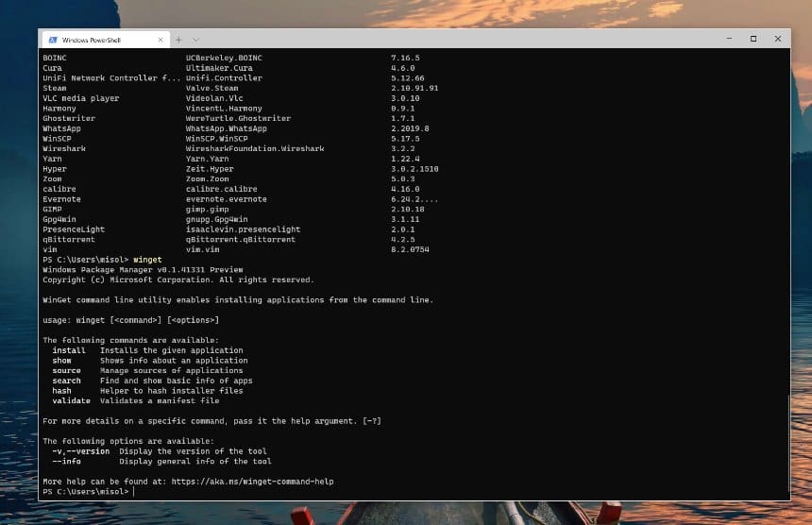Click the 'Unifi.Controller' package ID
Viewport: 812px width, 525px height.
click(x=224, y=78)
